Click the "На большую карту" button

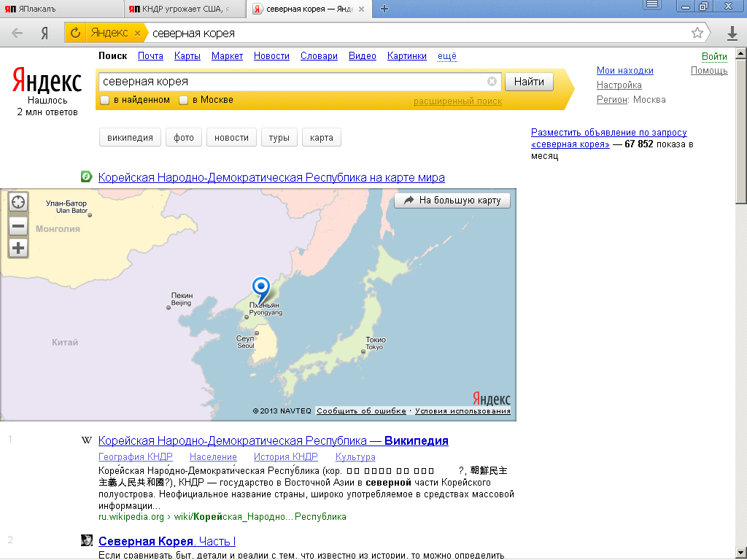click(452, 201)
